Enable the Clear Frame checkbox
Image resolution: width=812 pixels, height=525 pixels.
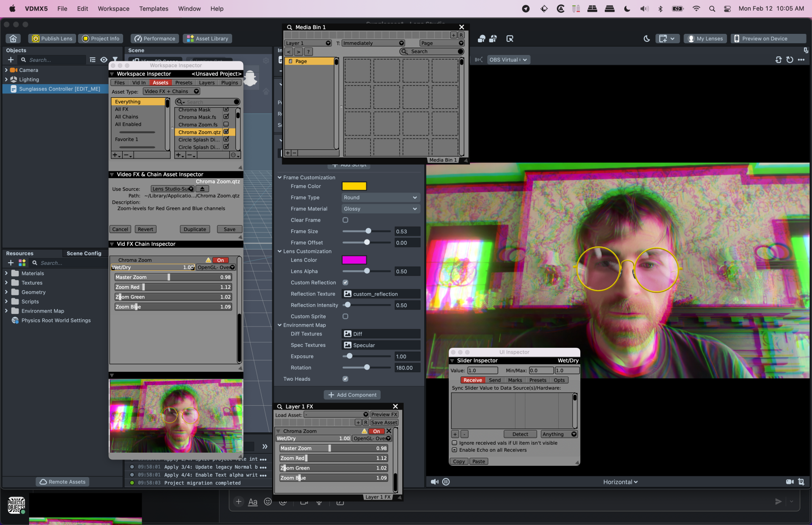coord(346,220)
